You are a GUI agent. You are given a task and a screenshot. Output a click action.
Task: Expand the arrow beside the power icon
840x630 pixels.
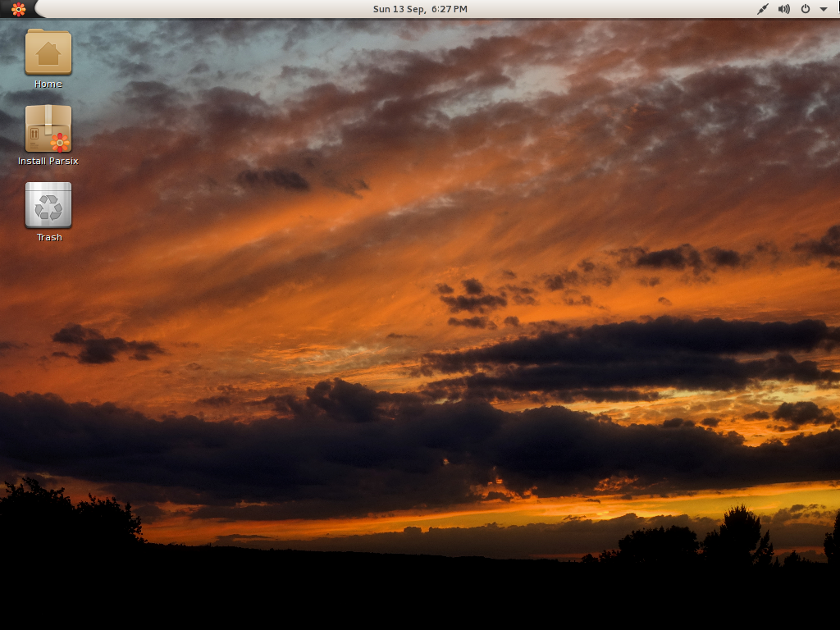(x=823, y=9)
